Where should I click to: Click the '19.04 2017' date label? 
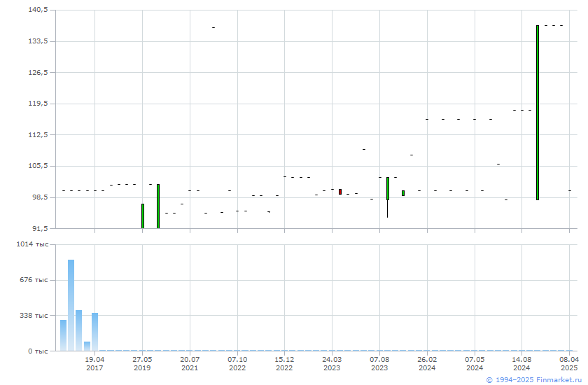tap(94, 363)
